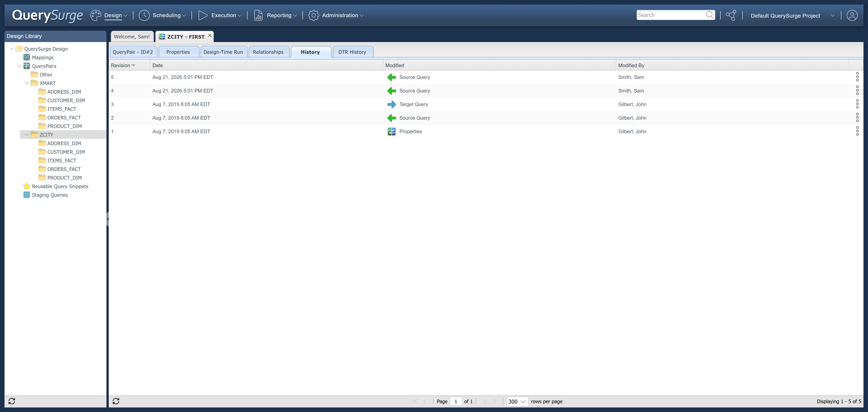Click the Reusable Query Snippets star icon
Image resolution: width=868 pixels, height=412 pixels.
[x=27, y=186]
